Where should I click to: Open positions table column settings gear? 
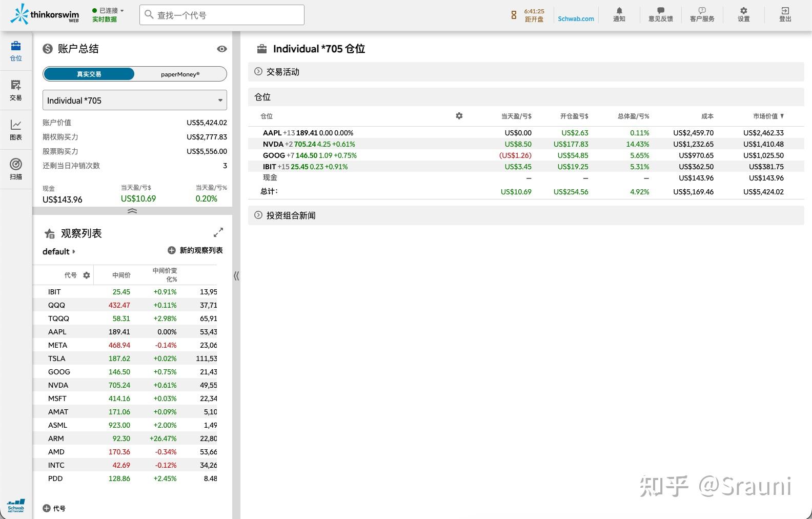click(x=459, y=116)
